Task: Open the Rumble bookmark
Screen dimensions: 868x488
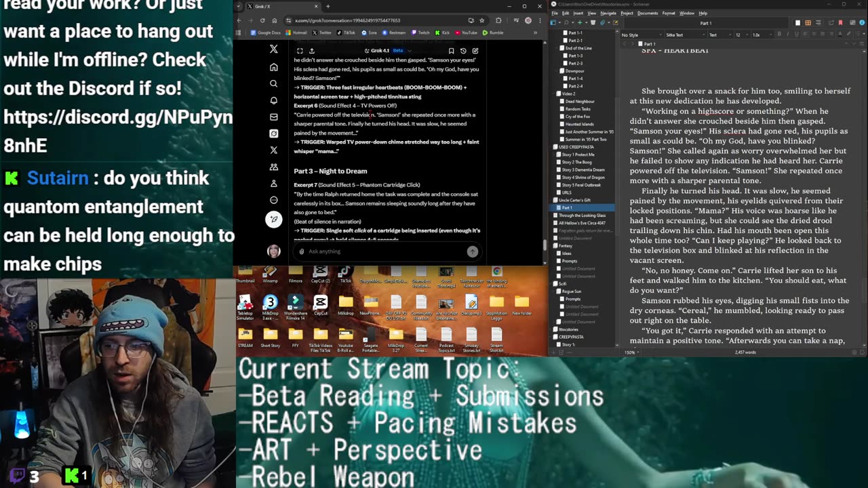Action: pyautogui.click(x=493, y=33)
